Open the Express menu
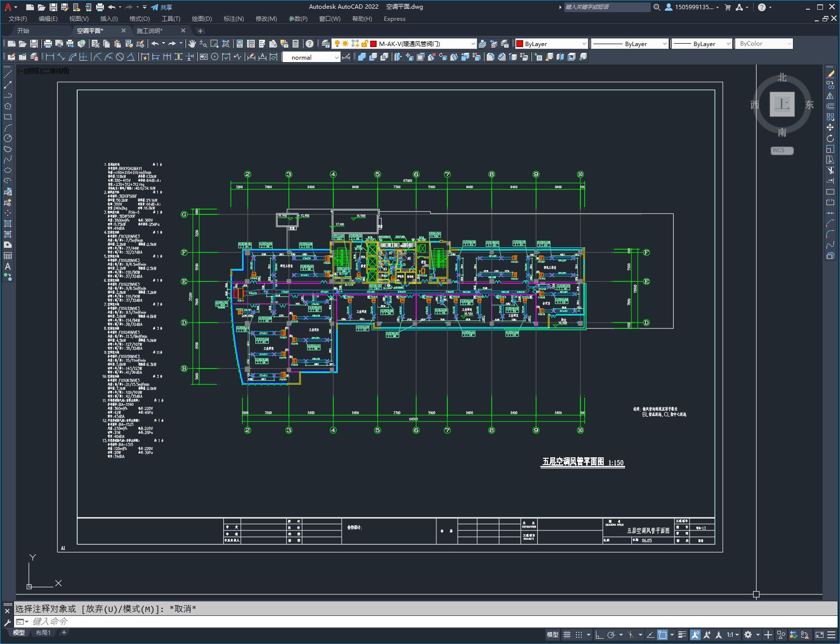The width and height of the screenshot is (840, 644). pyautogui.click(x=395, y=18)
